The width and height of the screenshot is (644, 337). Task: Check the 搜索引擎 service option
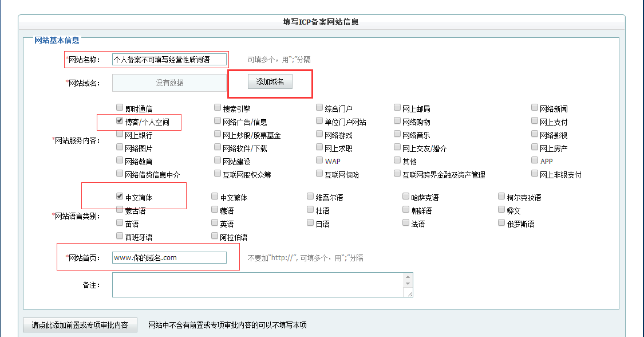[x=217, y=107]
